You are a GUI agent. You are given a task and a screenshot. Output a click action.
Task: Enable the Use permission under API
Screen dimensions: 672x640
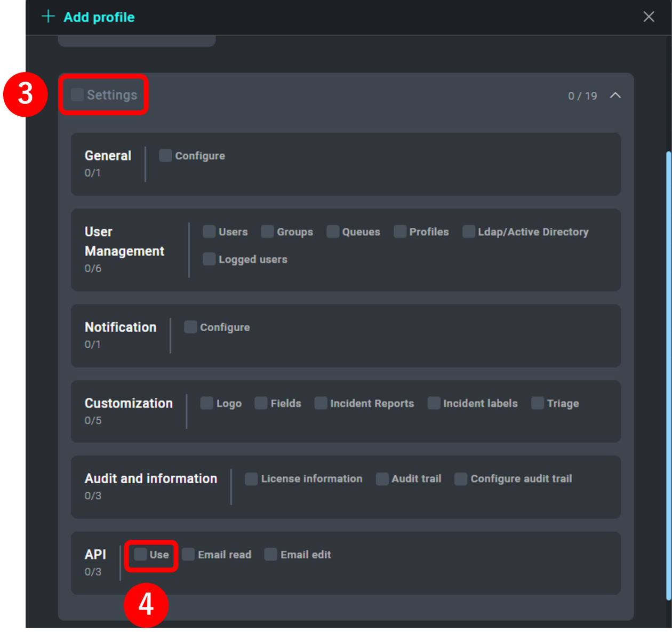click(x=140, y=554)
